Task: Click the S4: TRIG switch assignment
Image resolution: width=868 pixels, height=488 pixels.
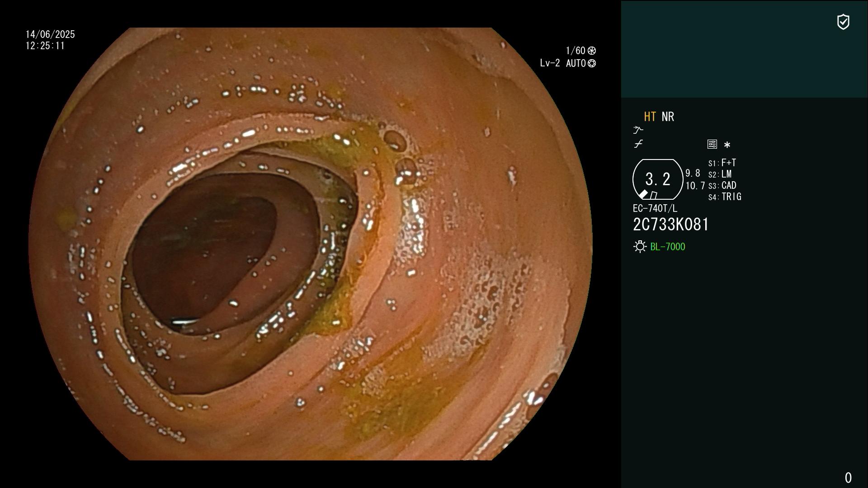Action: point(725,197)
